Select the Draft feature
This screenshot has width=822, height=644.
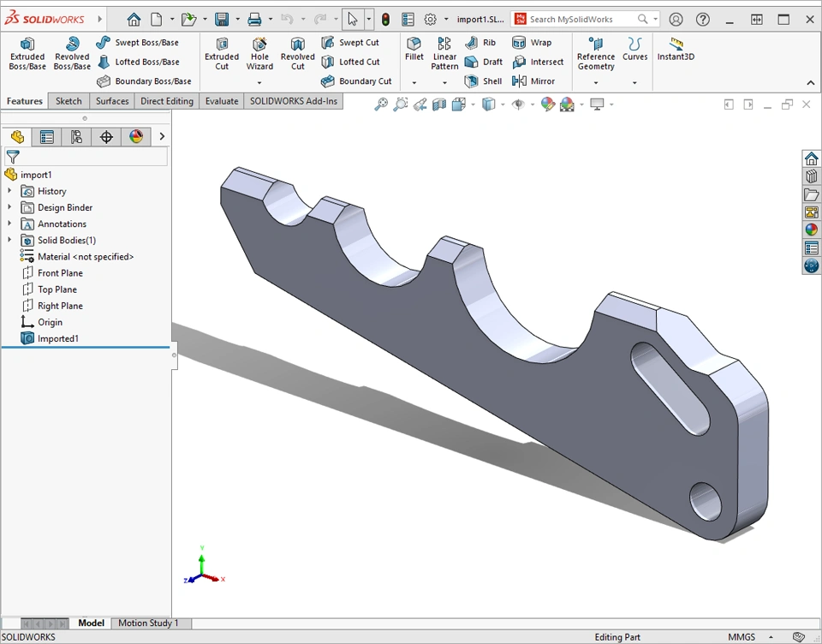point(483,62)
